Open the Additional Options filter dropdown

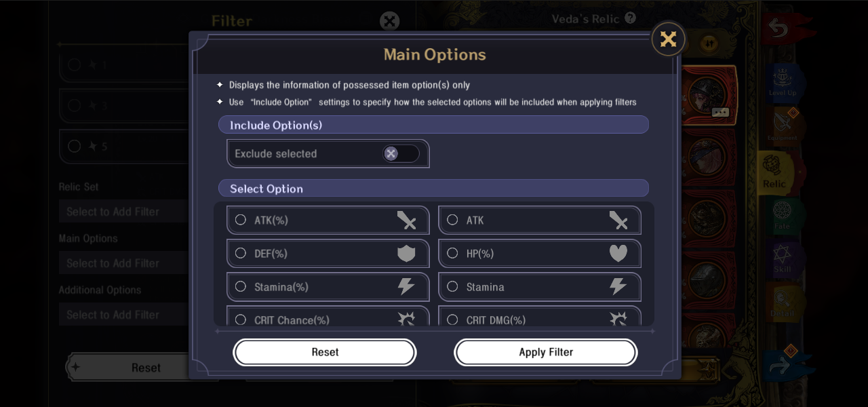click(122, 315)
